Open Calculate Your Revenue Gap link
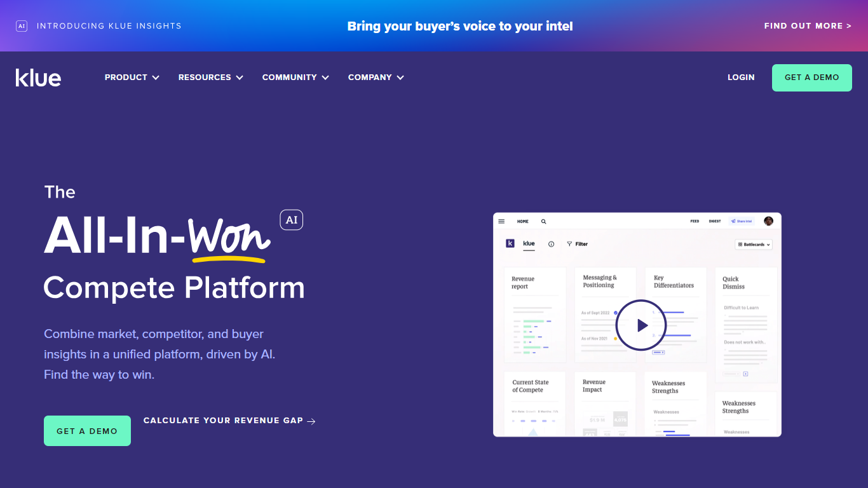The width and height of the screenshot is (868, 488). tap(229, 421)
